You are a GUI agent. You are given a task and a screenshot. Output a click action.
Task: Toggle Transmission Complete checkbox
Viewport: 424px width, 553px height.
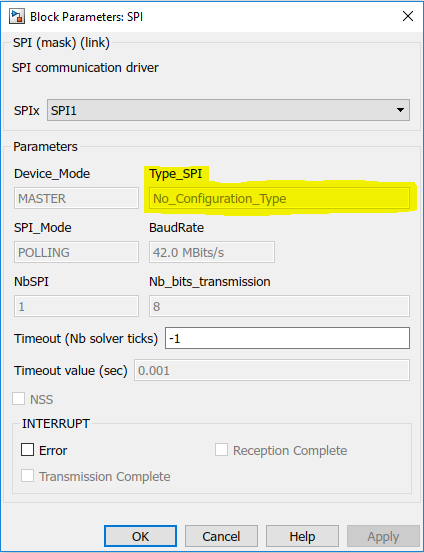tap(27, 476)
